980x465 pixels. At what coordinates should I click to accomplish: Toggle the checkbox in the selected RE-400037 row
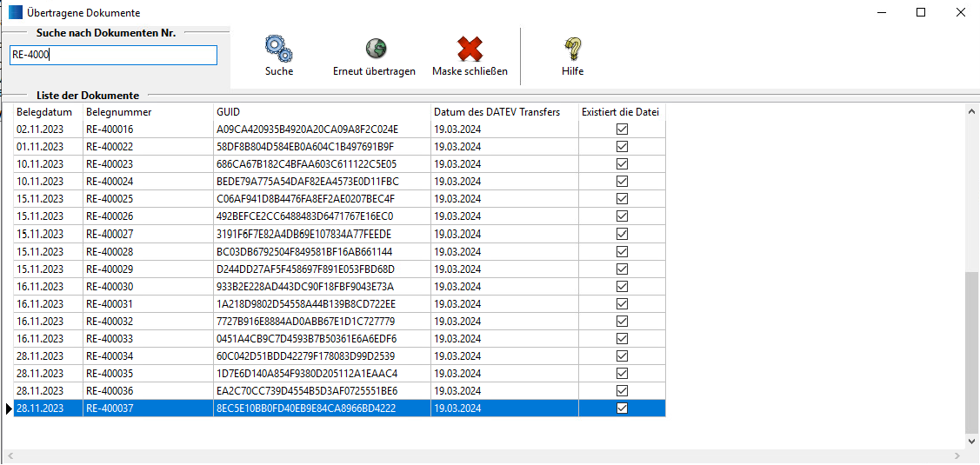[622, 409]
